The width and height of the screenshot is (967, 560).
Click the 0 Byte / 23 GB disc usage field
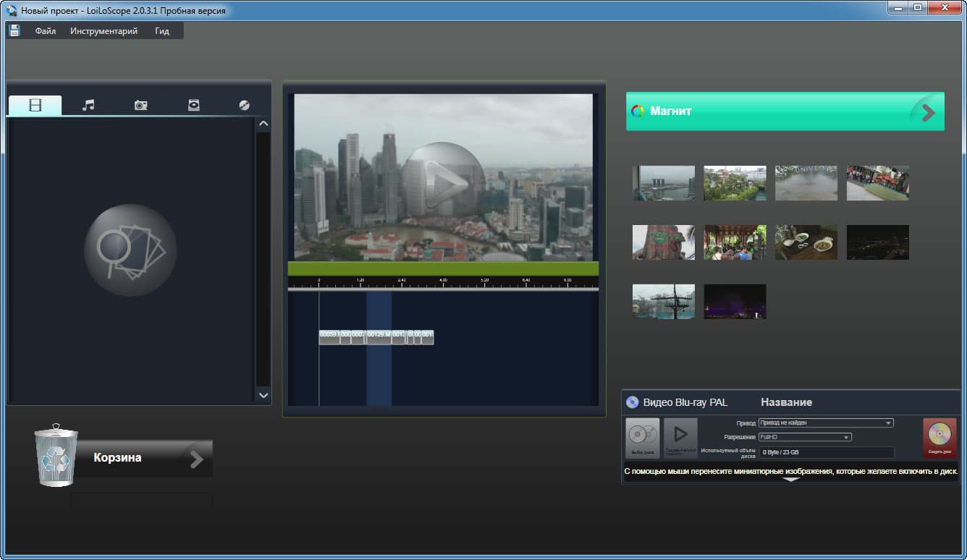[827, 452]
